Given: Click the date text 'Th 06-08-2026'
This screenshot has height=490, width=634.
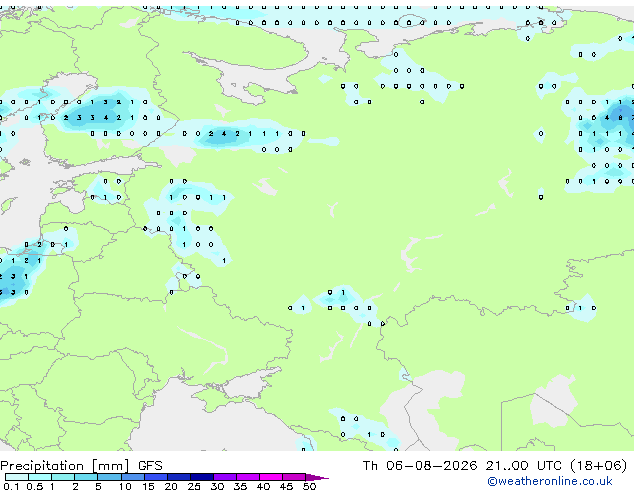Looking at the screenshot, I should 420,466.
